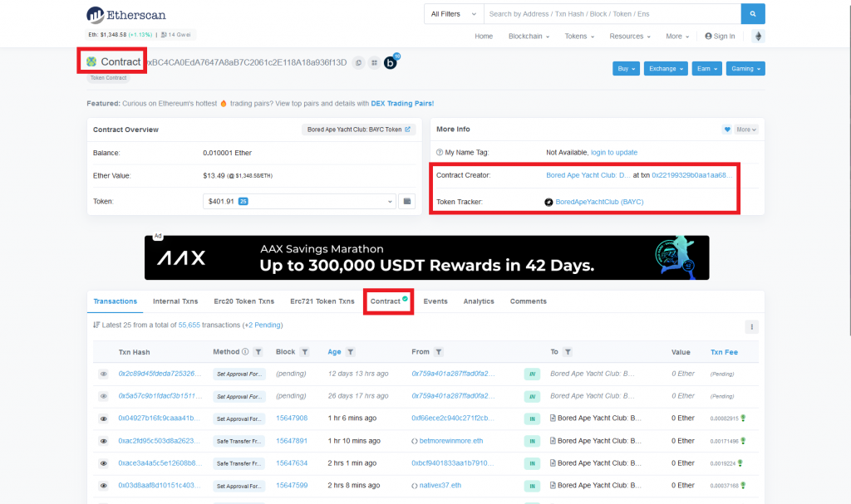Click the ENS icon beside betmorewinmore.eth
This screenshot has height=504, width=851.
coord(415,441)
